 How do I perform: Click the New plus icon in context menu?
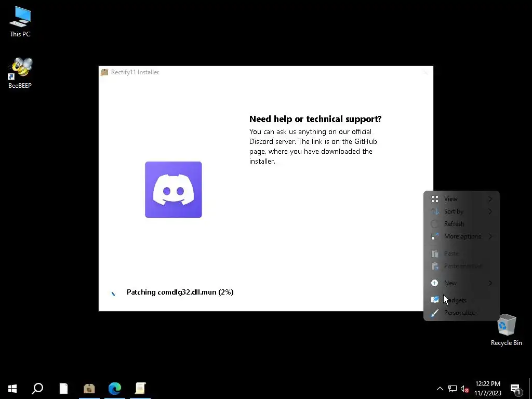435,283
